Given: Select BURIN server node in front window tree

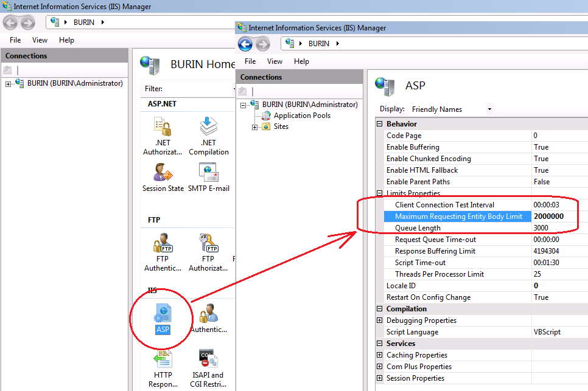Looking at the screenshot, I should click(310, 105).
